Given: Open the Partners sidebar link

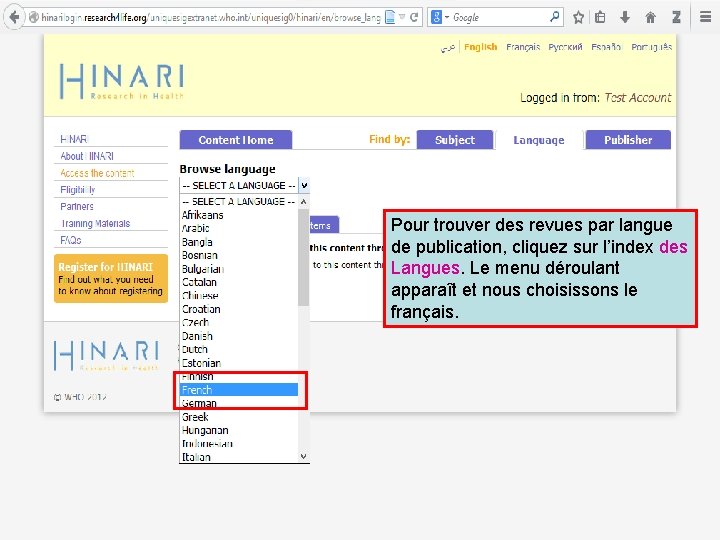Looking at the screenshot, I should [77, 207].
